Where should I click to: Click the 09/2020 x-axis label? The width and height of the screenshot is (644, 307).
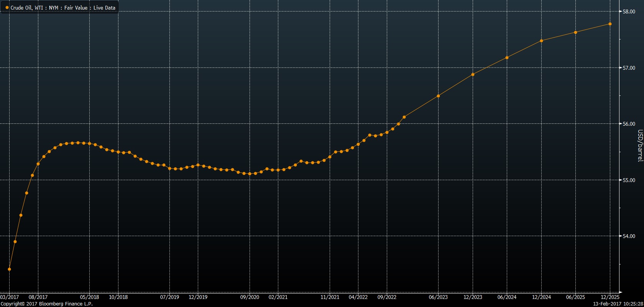pyautogui.click(x=250, y=297)
